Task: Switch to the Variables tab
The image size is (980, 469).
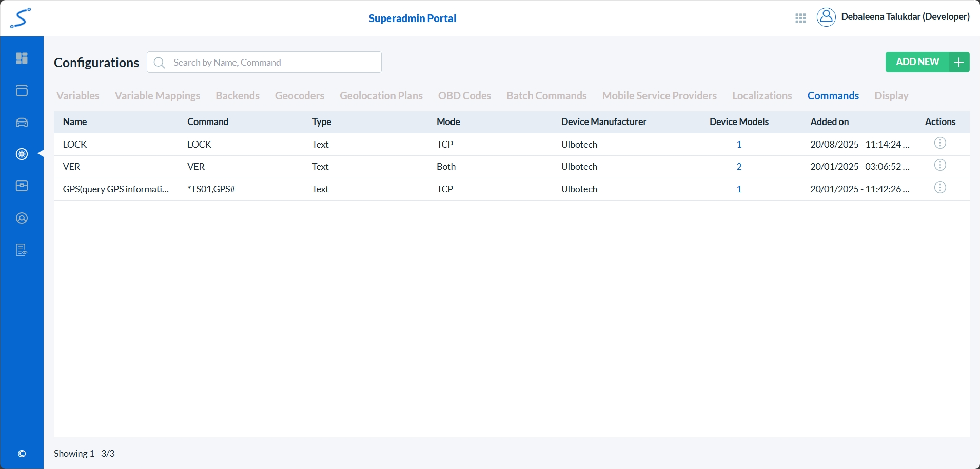Action: click(x=78, y=96)
